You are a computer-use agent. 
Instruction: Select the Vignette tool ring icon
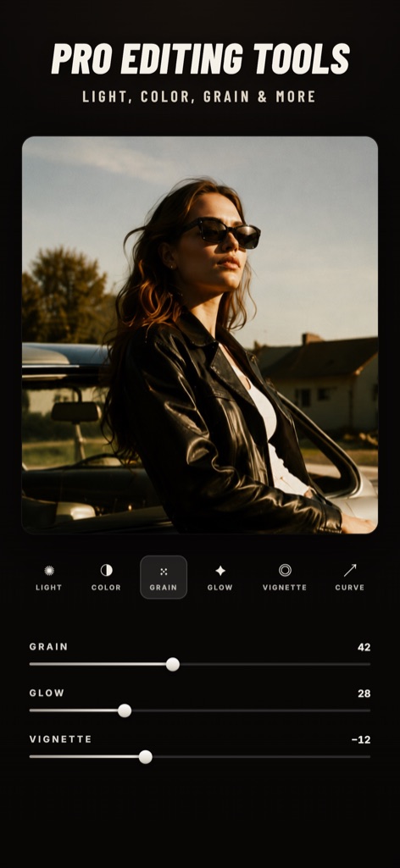(x=285, y=570)
